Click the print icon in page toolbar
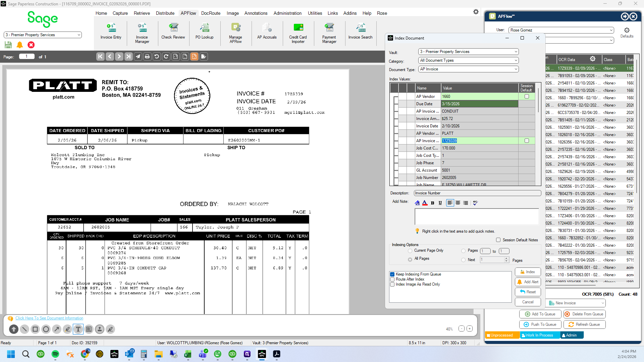 pyautogui.click(x=147, y=57)
